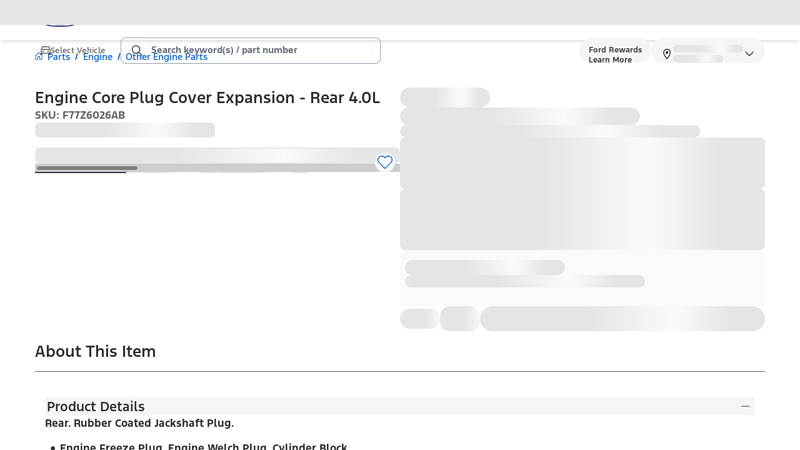Click the About This Item heading
The image size is (800, 450).
point(95,351)
